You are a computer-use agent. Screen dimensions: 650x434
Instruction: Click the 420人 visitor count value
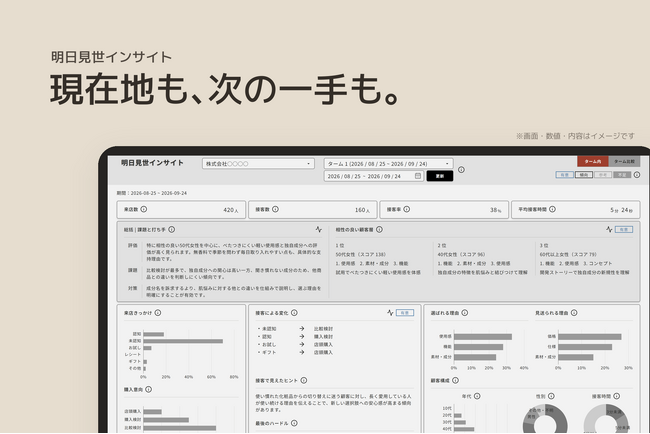(x=231, y=210)
